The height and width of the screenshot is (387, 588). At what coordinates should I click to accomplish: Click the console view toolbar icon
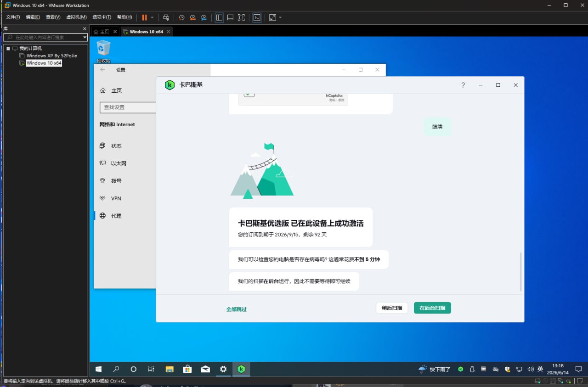pyautogui.click(x=257, y=17)
